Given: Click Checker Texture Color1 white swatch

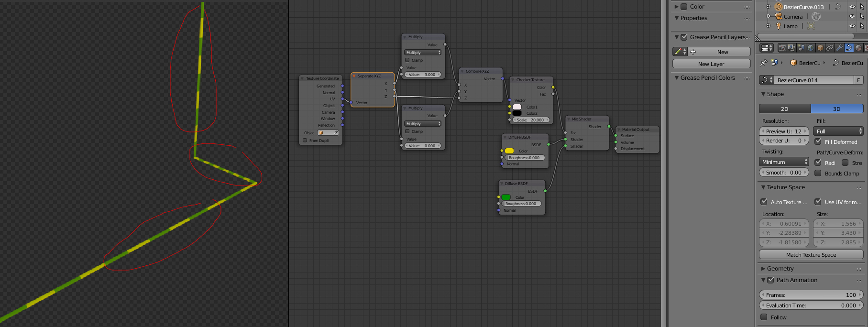Looking at the screenshot, I should (517, 107).
